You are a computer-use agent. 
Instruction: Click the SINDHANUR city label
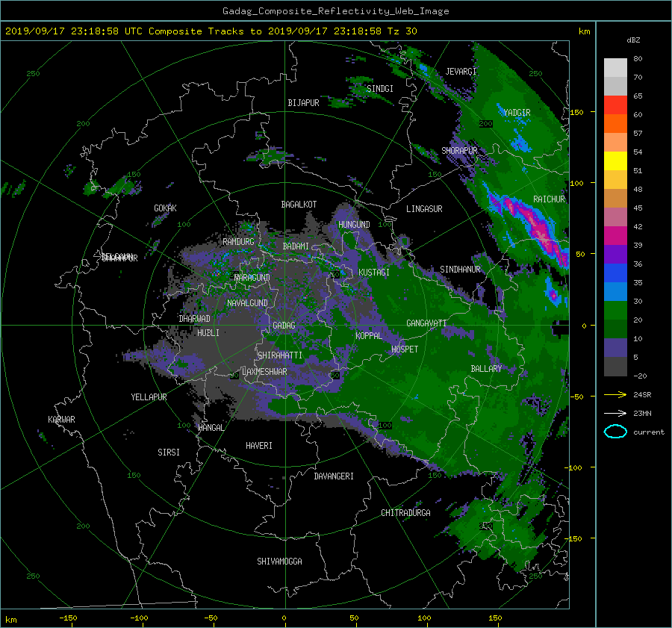click(460, 270)
